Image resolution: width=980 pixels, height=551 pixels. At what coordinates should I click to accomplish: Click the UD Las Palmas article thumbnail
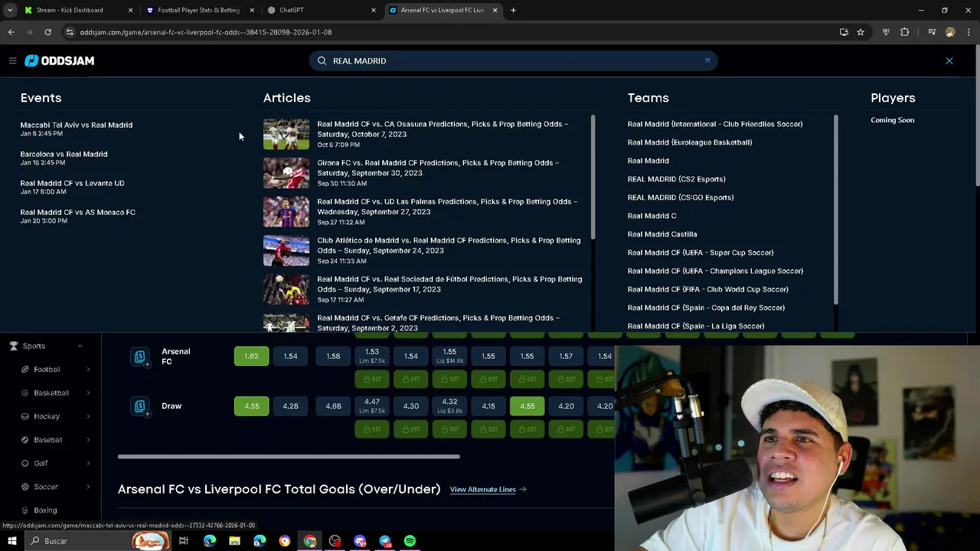286,211
